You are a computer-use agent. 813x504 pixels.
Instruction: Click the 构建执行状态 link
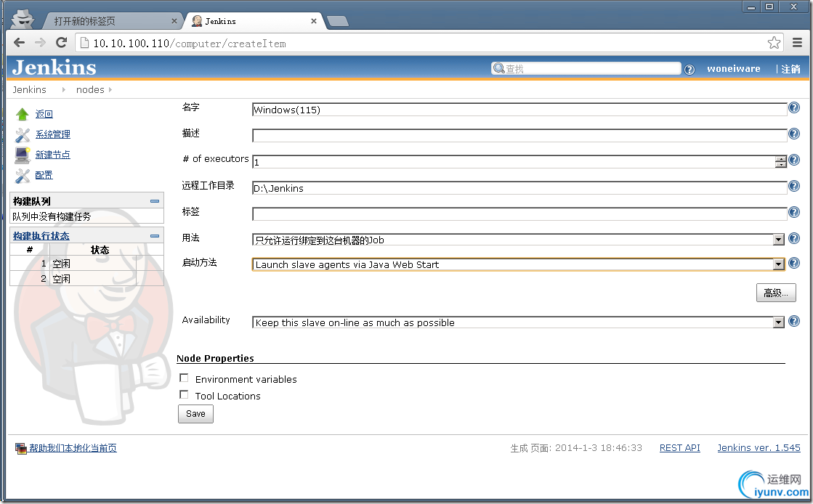[41, 236]
